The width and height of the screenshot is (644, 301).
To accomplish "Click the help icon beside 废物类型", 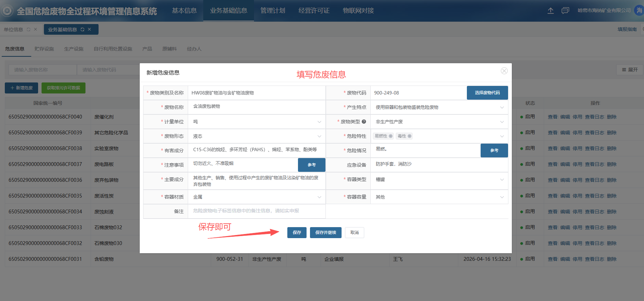I will tap(364, 122).
